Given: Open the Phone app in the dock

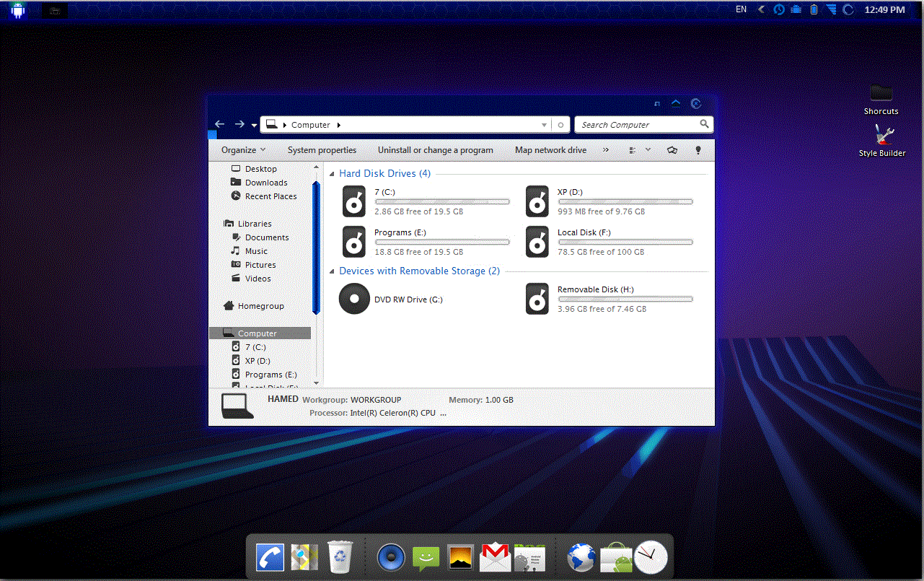Looking at the screenshot, I should click(270, 558).
